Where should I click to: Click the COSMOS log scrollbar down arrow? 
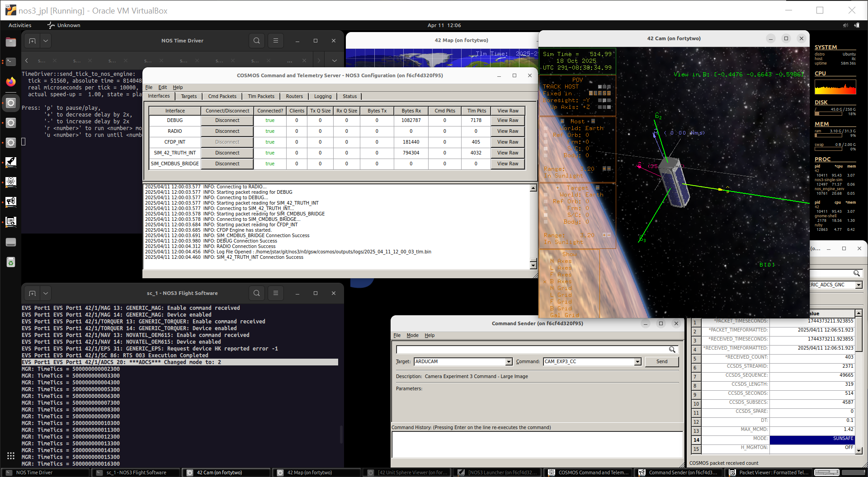(x=533, y=266)
